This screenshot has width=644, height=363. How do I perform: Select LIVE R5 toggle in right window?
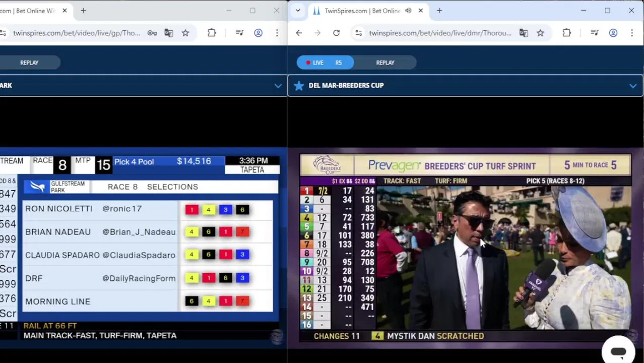pyautogui.click(x=325, y=63)
